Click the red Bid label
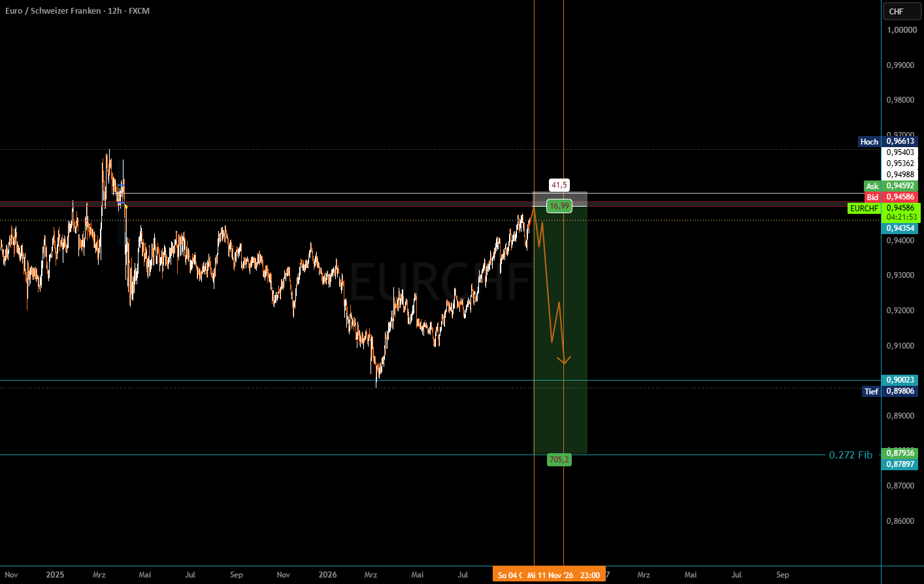924x584 pixels. coord(872,197)
